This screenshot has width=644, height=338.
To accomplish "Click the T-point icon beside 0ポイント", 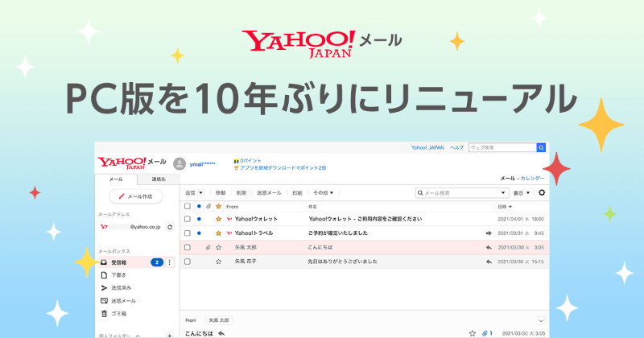I will (x=236, y=161).
